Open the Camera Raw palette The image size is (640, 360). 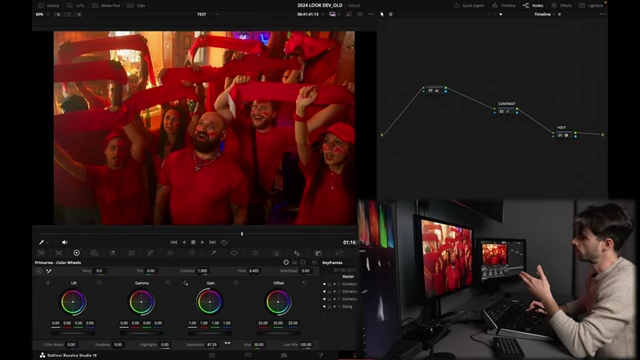pyautogui.click(x=41, y=253)
